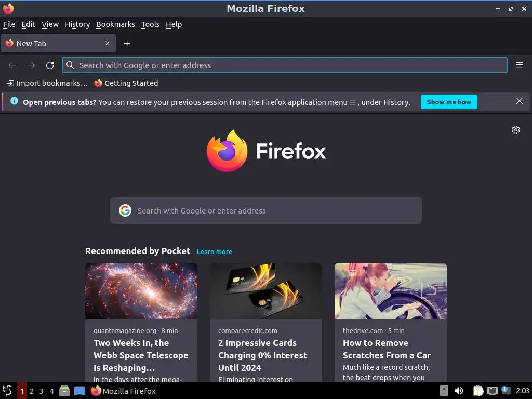Open the History menu
Viewport: 532px width, 399px height.
pyautogui.click(x=77, y=24)
